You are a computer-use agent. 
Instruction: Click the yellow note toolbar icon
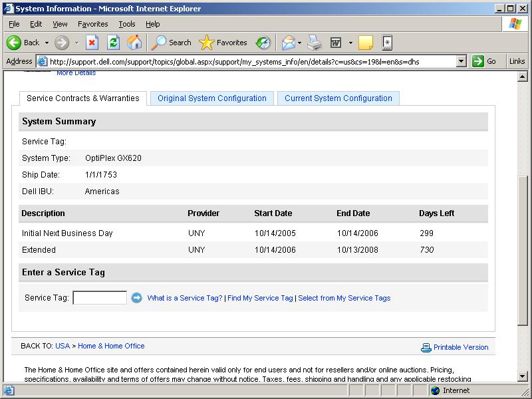click(366, 43)
